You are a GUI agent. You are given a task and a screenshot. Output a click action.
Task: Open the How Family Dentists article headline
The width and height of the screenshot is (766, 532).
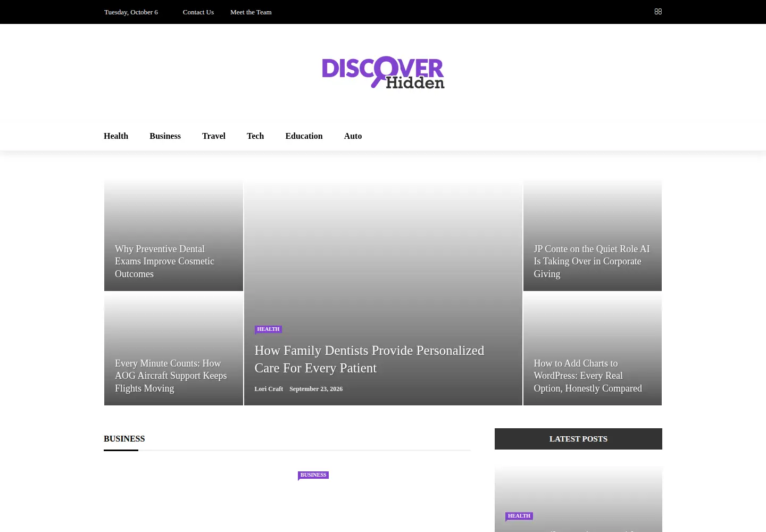tap(369, 359)
